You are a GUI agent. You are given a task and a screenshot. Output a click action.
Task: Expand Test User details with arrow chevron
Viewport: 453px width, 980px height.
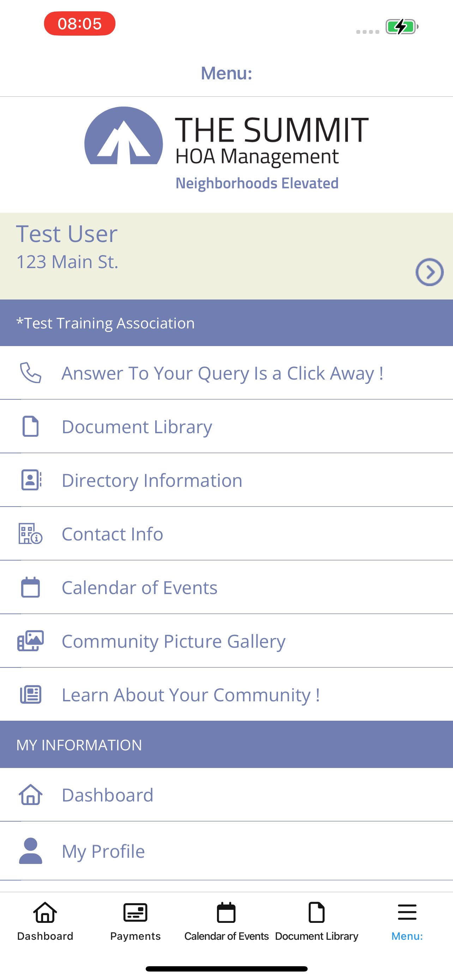(429, 272)
